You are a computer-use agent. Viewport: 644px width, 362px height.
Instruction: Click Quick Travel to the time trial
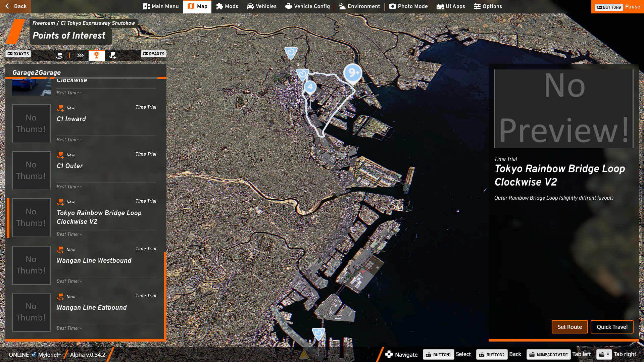coord(612,327)
